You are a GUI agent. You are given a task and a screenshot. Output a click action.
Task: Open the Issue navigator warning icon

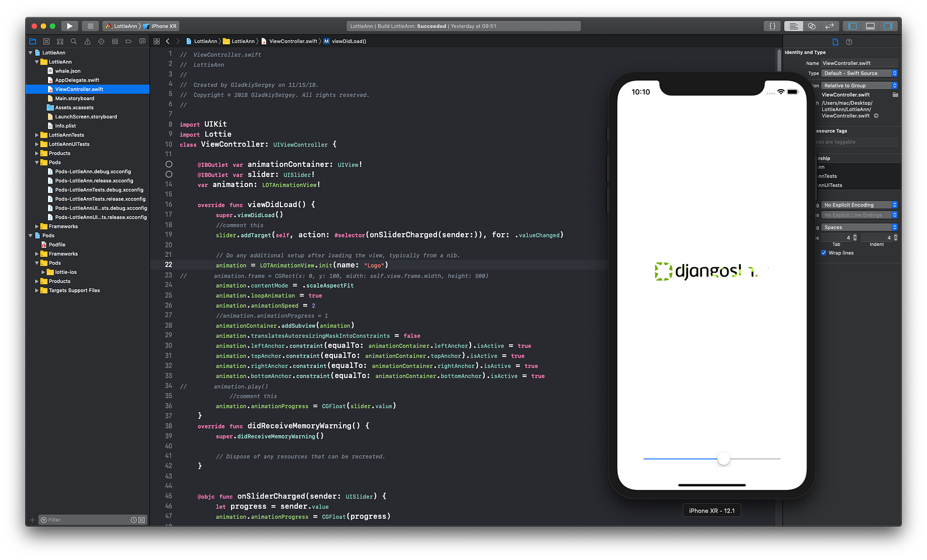point(87,41)
